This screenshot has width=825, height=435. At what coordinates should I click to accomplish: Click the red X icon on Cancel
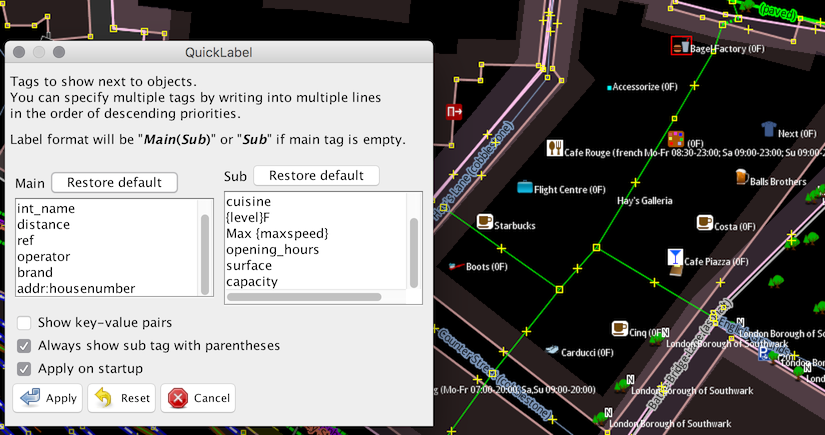click(178, 398)
